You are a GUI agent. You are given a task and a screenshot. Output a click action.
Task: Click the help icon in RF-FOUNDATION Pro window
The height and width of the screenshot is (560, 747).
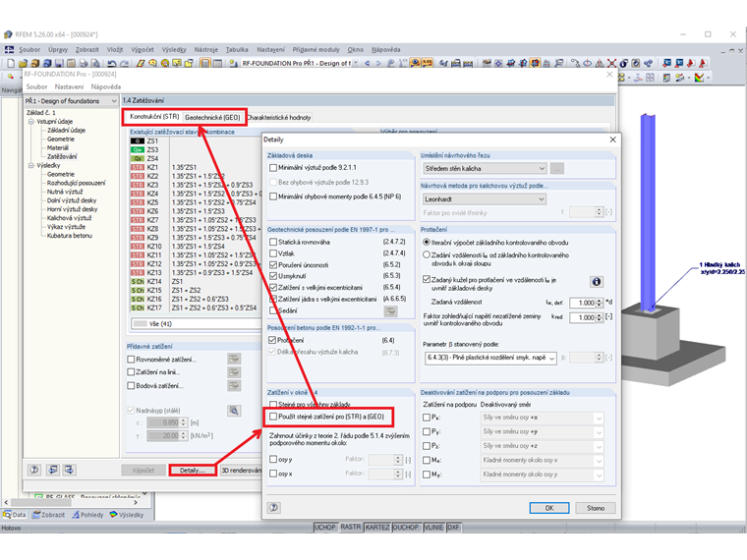pyautogui.click(x=34, y=470)
